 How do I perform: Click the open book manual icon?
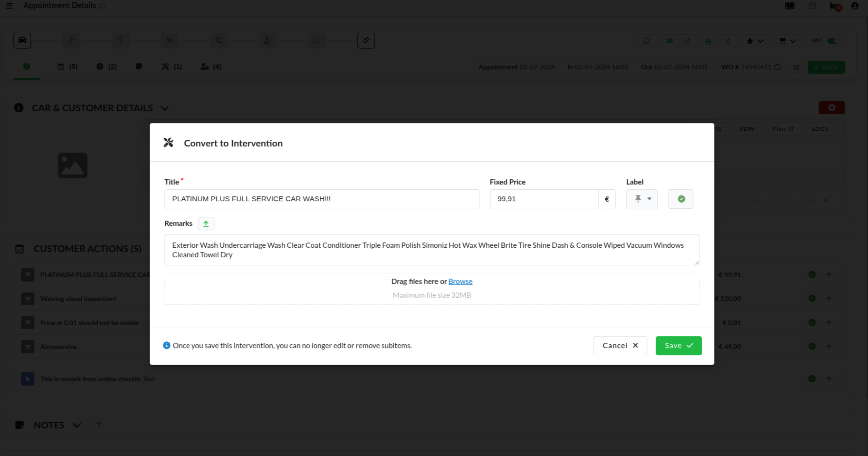[790, 6]
